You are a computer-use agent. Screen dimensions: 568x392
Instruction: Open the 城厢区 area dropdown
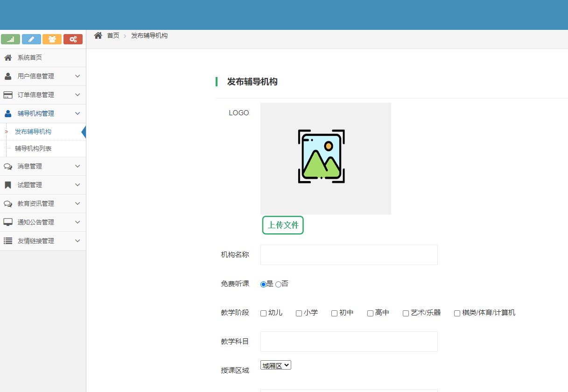(276, 365)
